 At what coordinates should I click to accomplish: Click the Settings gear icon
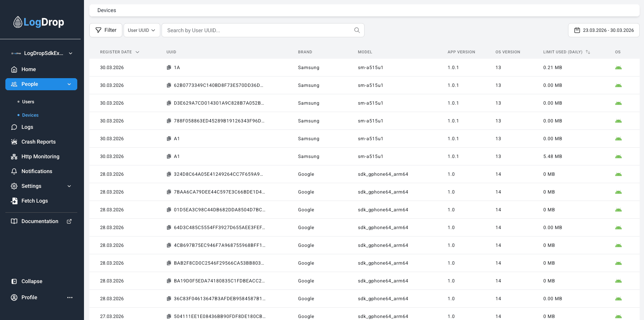tap(14, 186)
